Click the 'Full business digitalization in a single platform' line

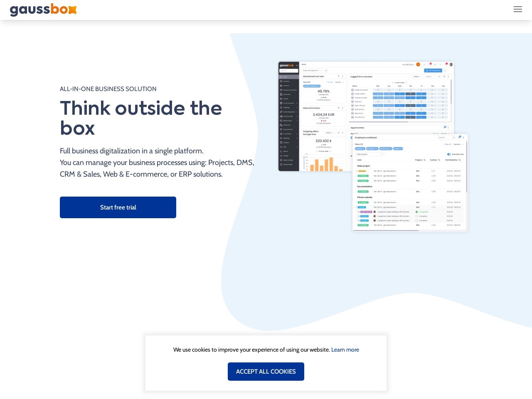point(132,151)
